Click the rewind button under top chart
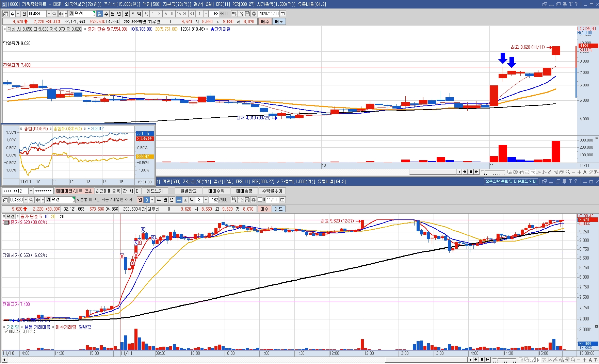Screen dimensions: 599x364 465,172
